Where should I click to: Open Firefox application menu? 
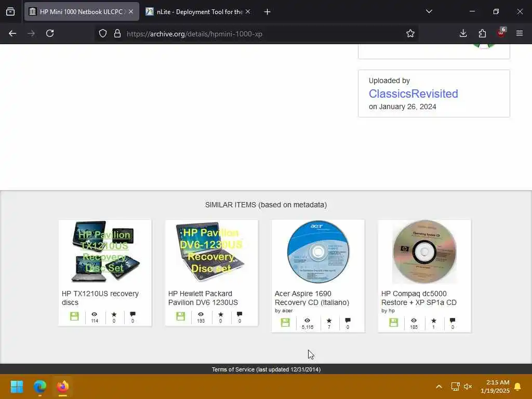click(x=520, y=33)
